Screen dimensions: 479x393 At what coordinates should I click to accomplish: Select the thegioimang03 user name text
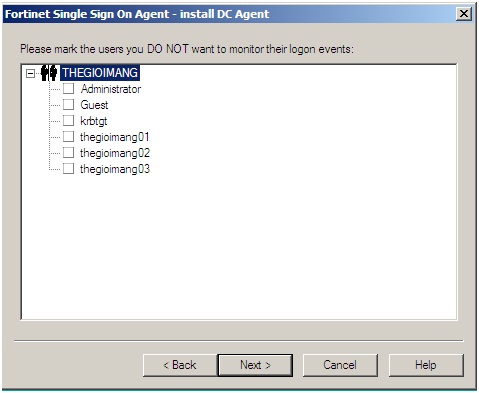coord(115,169)
